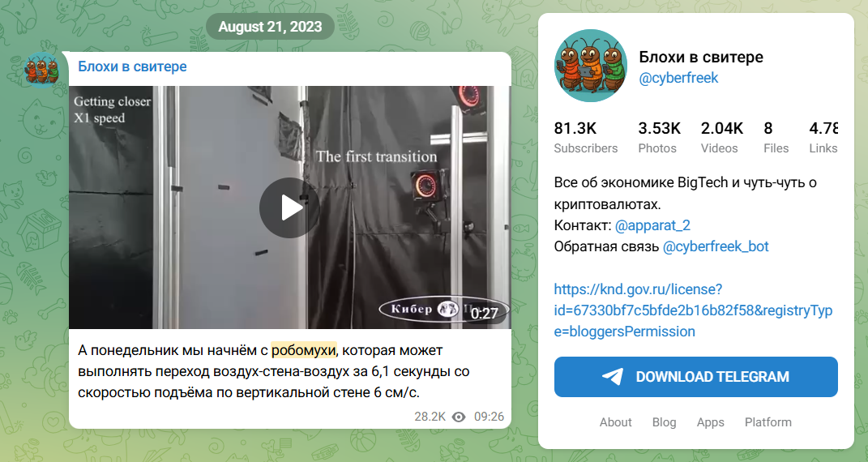The image size is (868, 462).
Task: Open the Blog footer link
Action: [665, 422]
